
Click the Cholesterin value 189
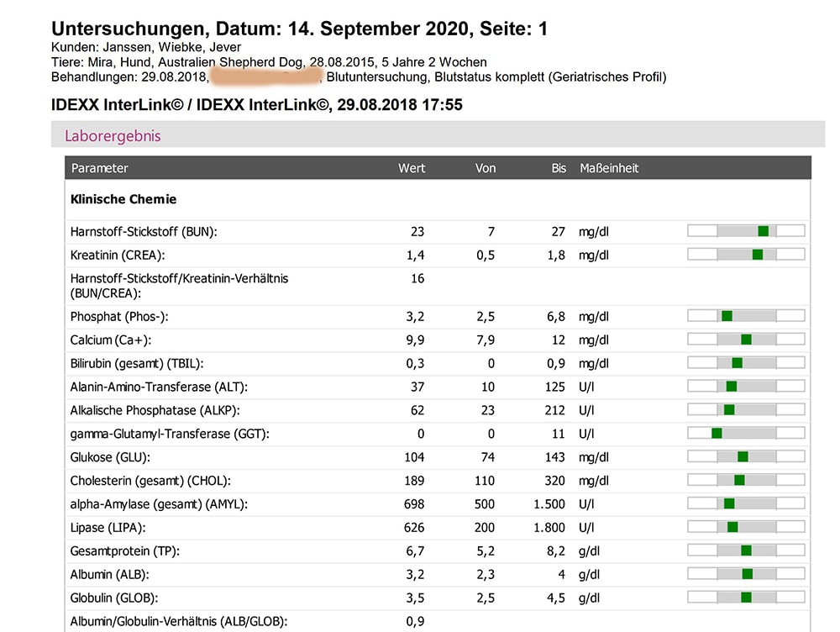point(414,481)
